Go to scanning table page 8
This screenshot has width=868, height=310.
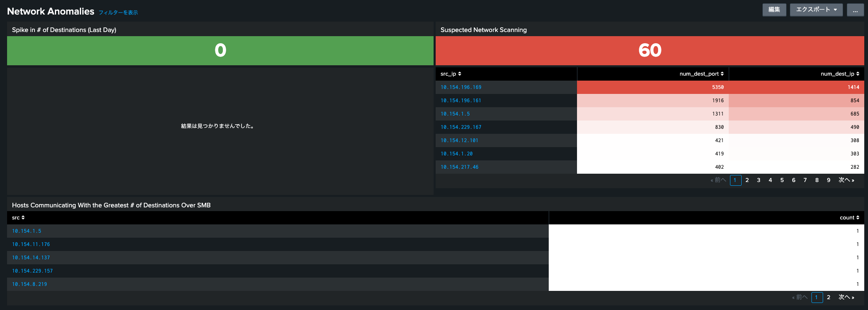click(817, 180)
